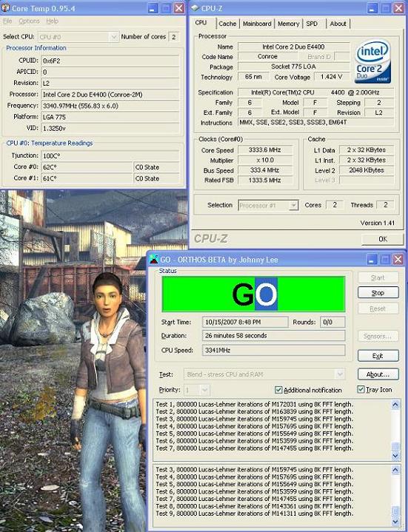Click the Test 9 M141311 log line
Viewport: 408px width, 532px height.
point(255,514)
